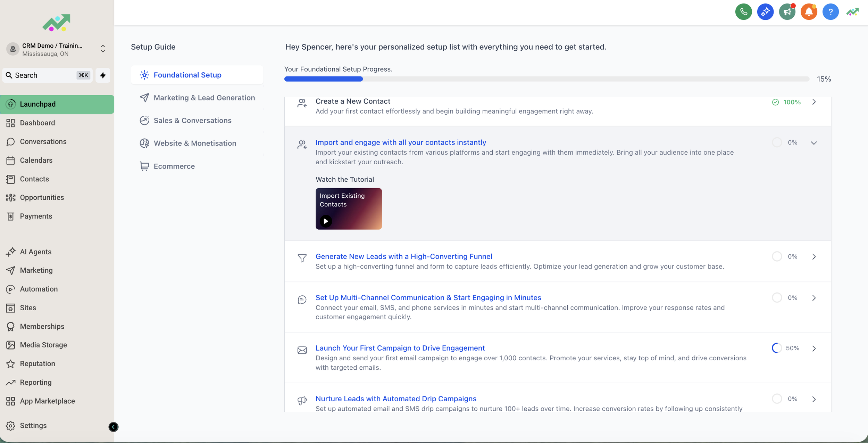Open Launch Your First Campaign task

400,348
